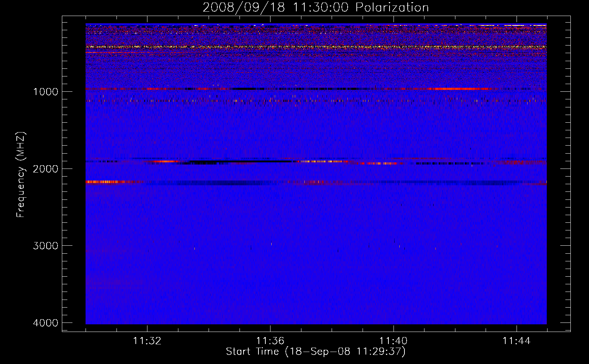Click the 11:40 time tick label
Image resolution: width=589 pixels, height=364 pixels.
click(393, 341)
